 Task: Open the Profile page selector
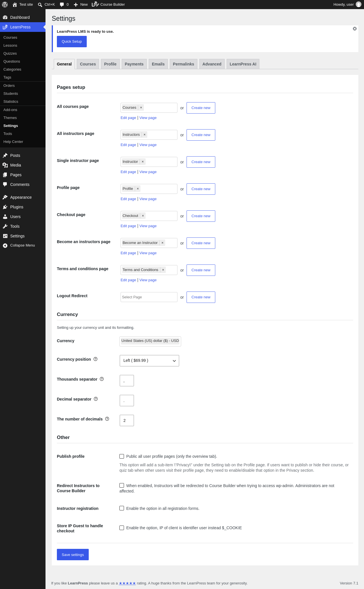click(149, 189)
